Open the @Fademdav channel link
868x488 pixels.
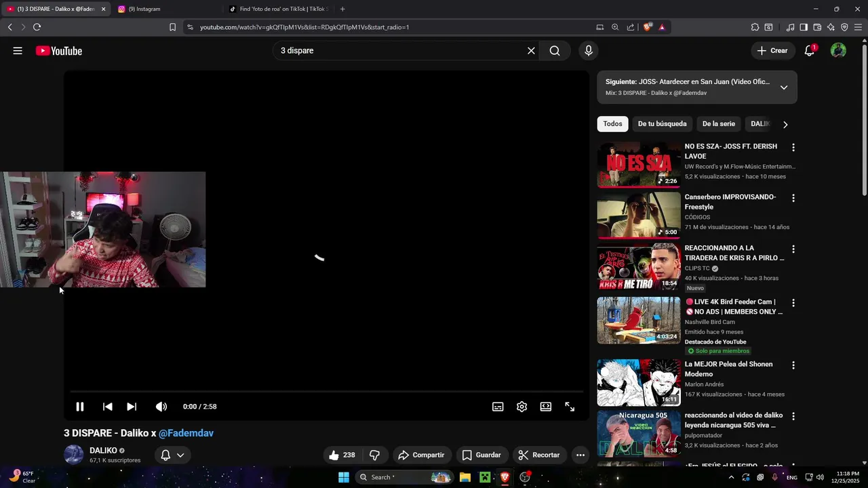186,433
